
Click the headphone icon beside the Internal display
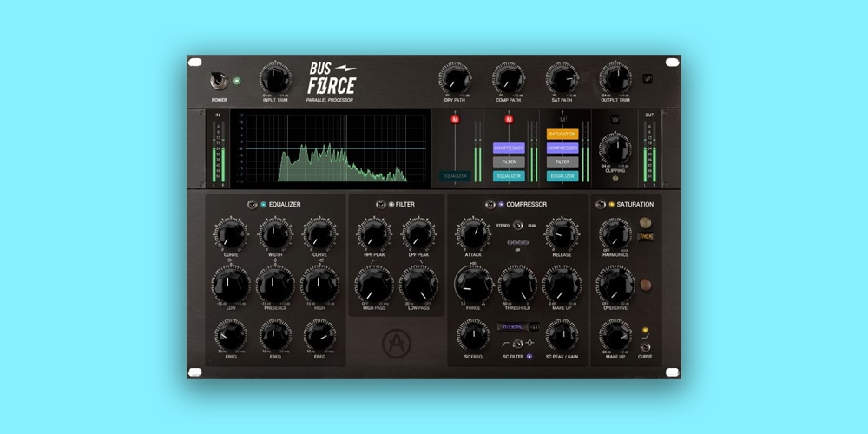535,326
